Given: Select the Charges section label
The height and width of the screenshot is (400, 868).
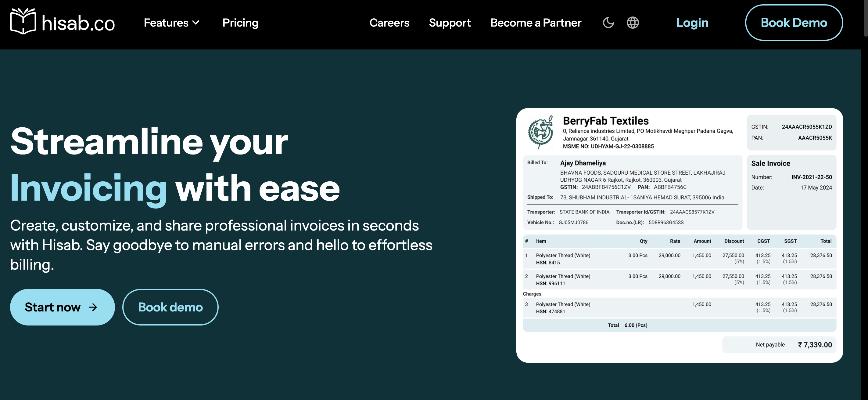Looking at the screenshot, I should point(532,294).
